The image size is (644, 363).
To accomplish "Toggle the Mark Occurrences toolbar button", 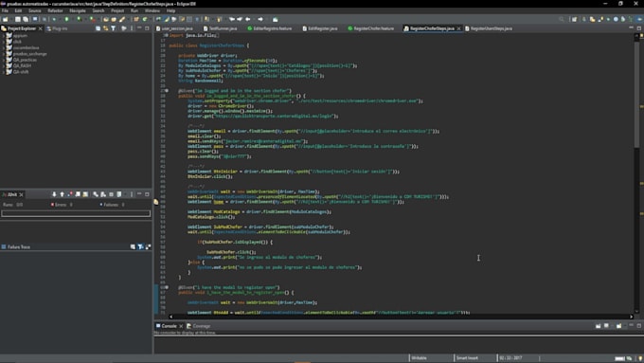I will pos(167,19).
